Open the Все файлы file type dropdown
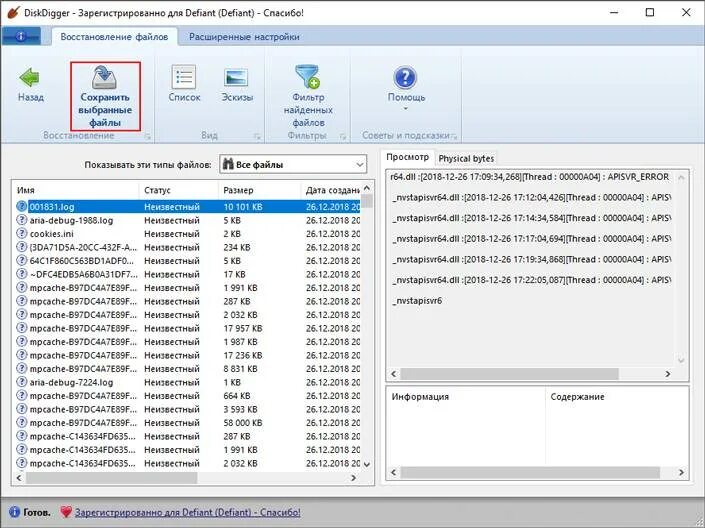Screen dimensions: 705x528 point(293,165)
